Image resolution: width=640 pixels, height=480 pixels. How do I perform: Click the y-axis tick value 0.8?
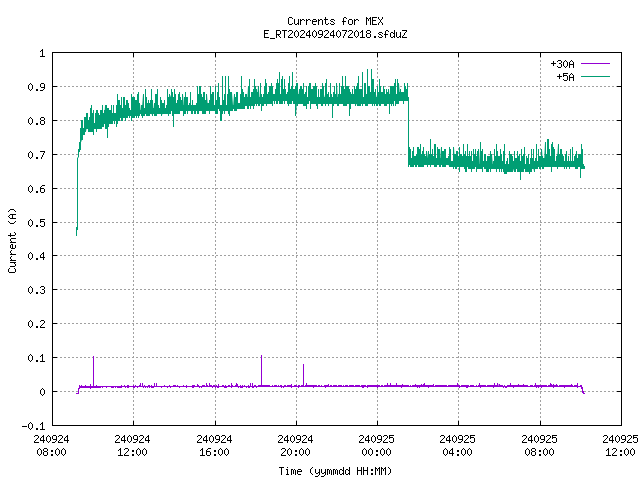coord(36,121)
